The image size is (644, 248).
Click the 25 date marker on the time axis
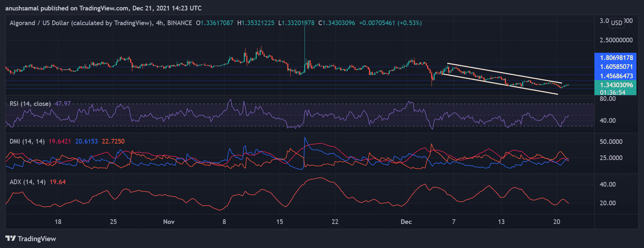(x=113, y=222)
